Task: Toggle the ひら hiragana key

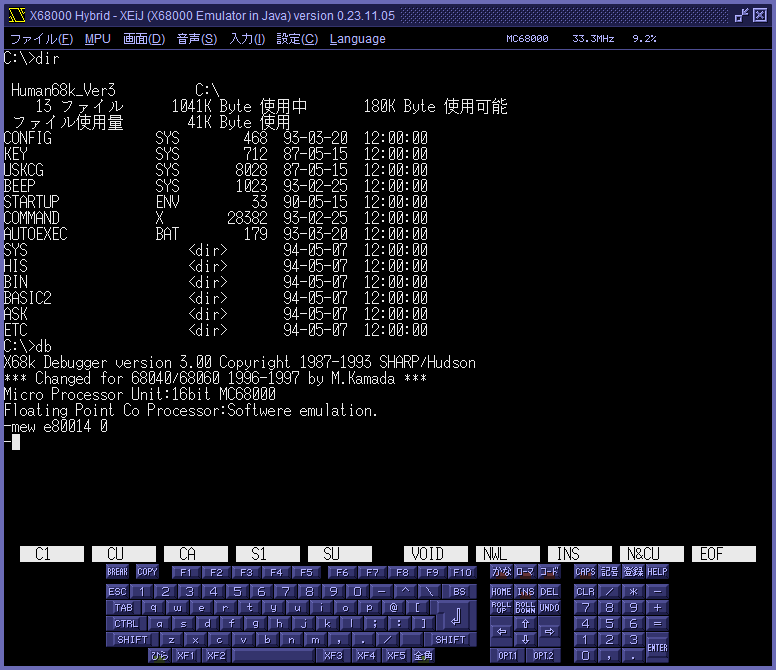Action: (x=159, y=656)
